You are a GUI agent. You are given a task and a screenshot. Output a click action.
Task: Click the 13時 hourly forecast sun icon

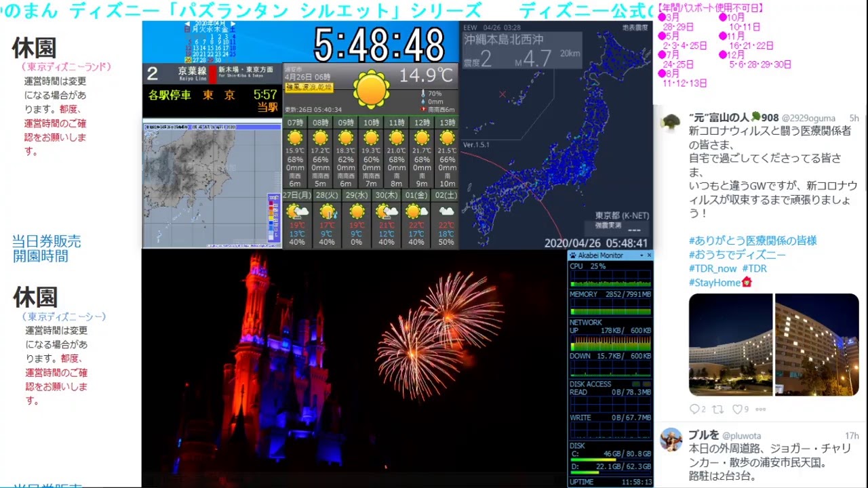coord(447,138)
